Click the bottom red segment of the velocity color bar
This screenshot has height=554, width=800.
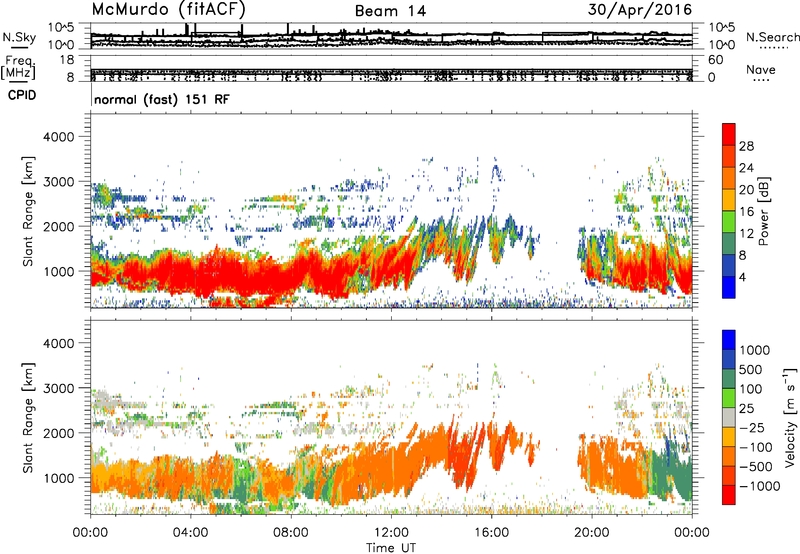[729, 495]
